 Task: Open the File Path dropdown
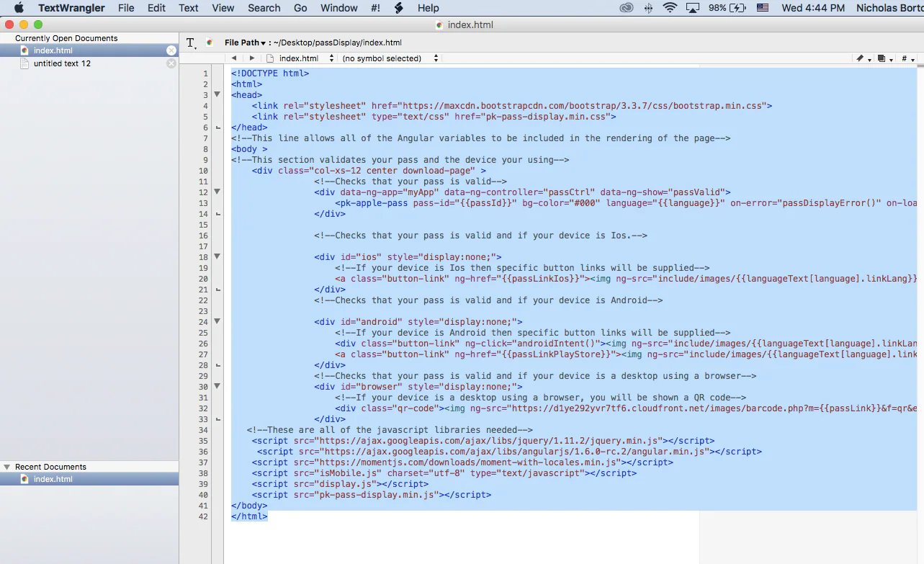tap(245, 42)
